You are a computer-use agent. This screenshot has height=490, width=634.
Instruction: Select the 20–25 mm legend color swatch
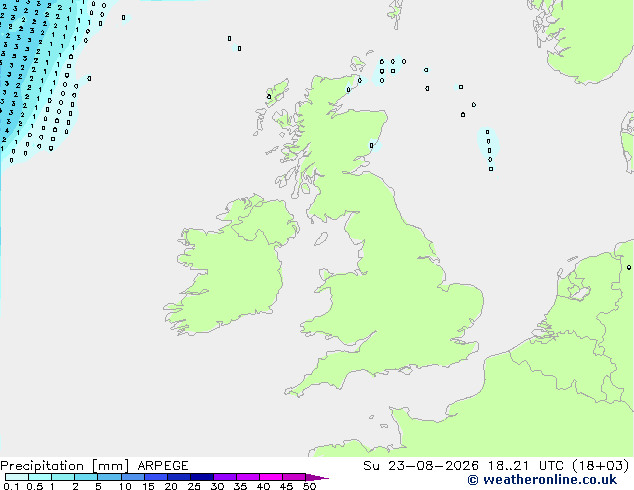pos(179,477)
